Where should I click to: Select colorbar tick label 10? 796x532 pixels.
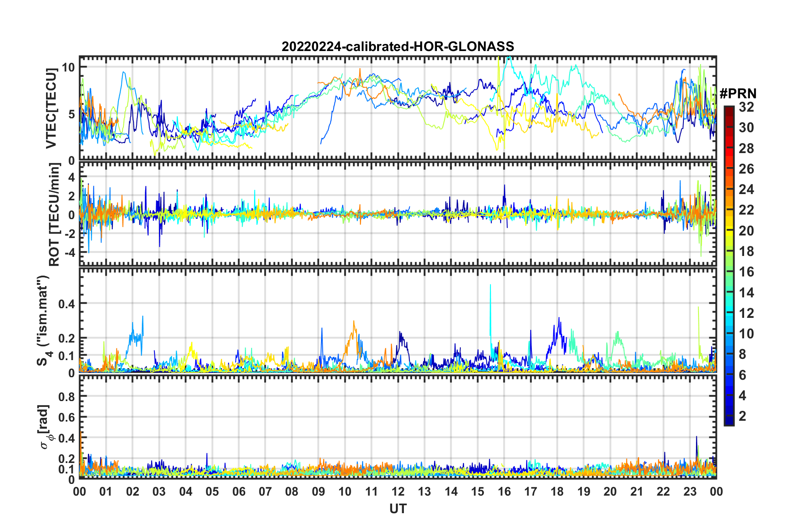pos(746,334)
